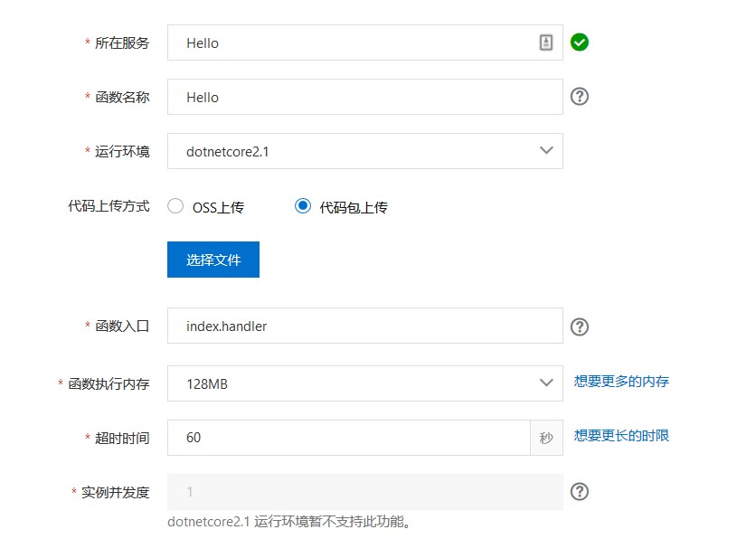This screenshot has width=756, height=539.
Task: Click the green checkmark next to 所在服务
Action: click(579, 43)
